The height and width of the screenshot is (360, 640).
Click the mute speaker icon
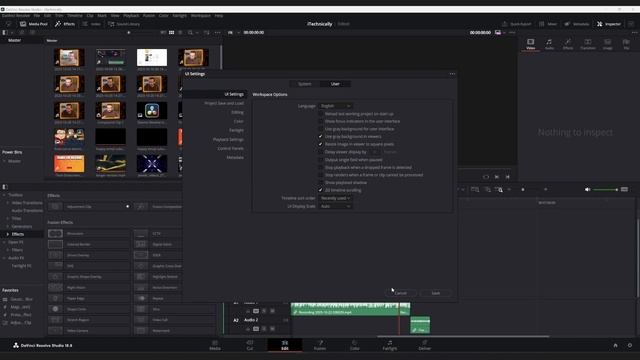[x=587, y=189]
